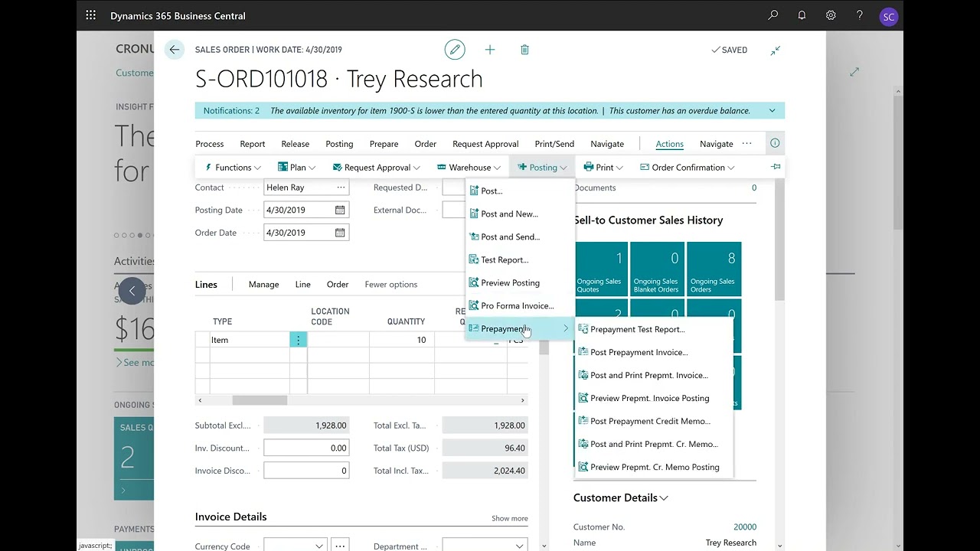Open the app launcher waffle icon
Image resolution: width=980 pixels, height=551 pixels.
coord(91,15)
